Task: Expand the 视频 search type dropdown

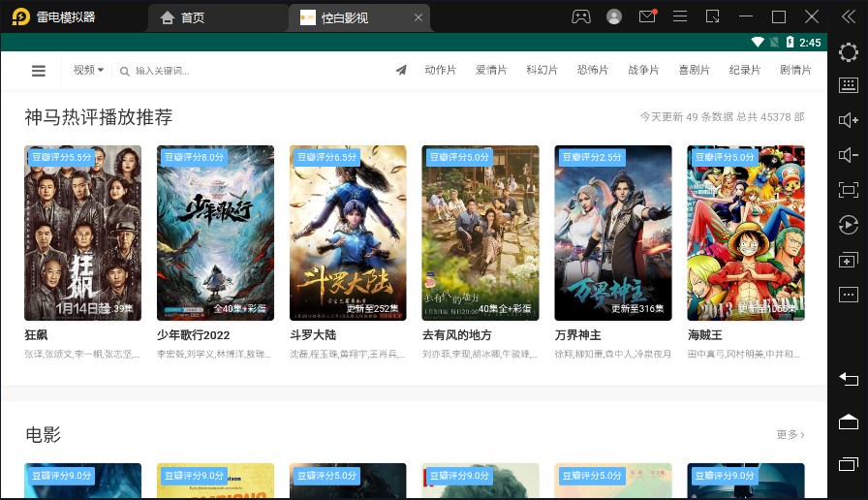Action: click(x=88, y=70)
